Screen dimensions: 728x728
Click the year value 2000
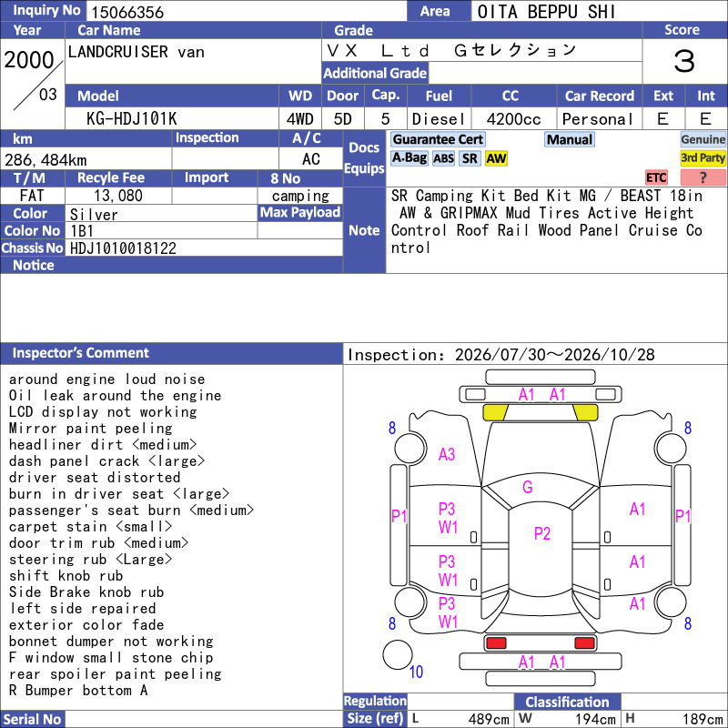pos(29,60)
